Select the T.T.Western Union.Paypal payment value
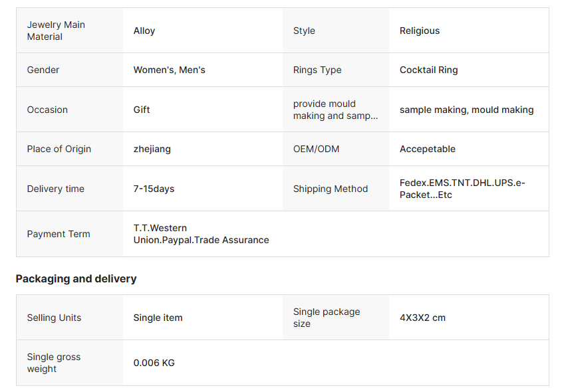562x392 pixels. tap(201, 234)
